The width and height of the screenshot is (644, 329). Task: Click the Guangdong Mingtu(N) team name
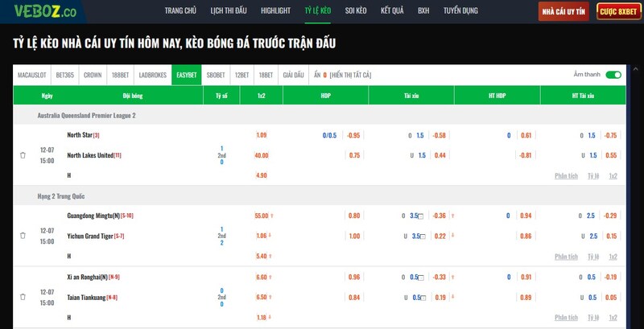[x=93, y=216]
